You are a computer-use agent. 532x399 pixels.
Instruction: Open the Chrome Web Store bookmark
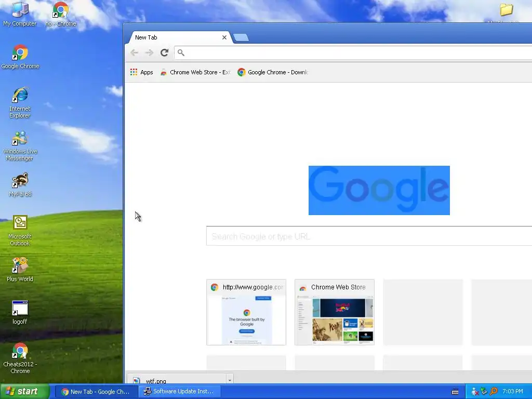tap(195, 72)
